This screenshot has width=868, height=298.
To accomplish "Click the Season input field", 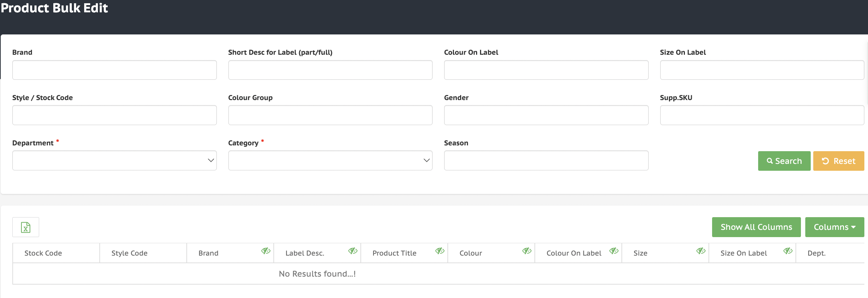I will [x=546, y=161].
